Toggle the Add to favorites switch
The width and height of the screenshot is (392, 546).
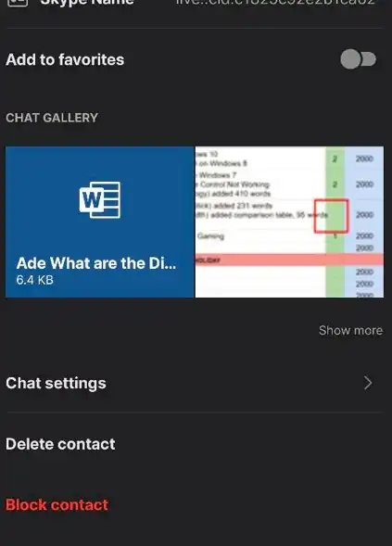[359, 59]
